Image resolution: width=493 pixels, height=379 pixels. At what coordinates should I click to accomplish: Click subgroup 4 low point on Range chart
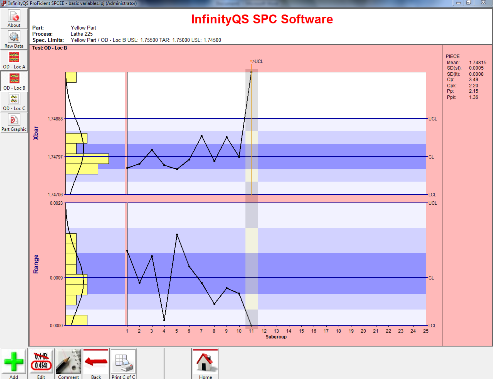tap(164, 320)
